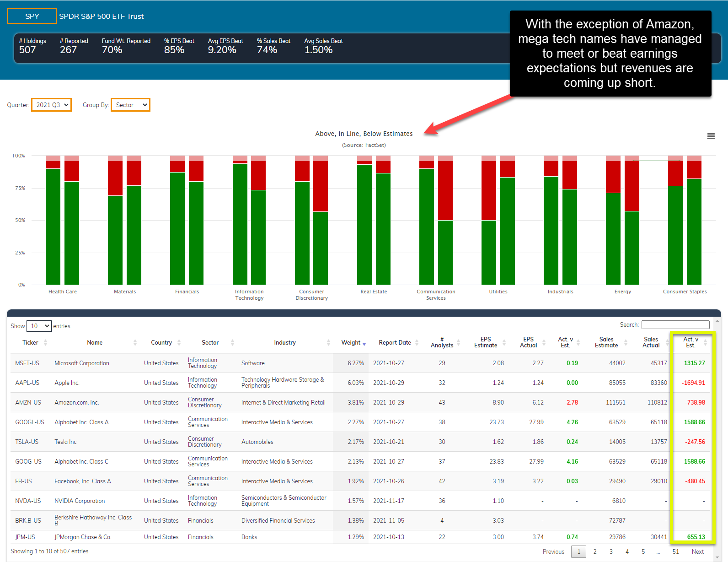This screenshot has width=728, height=562.
Task: Sort table by Name column arrows
Action: click(x=135, y=343)
